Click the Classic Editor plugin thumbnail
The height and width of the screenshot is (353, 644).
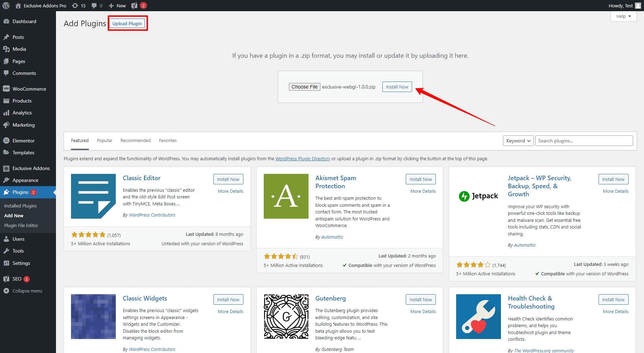pyautogui.click(x=93, y=196)
